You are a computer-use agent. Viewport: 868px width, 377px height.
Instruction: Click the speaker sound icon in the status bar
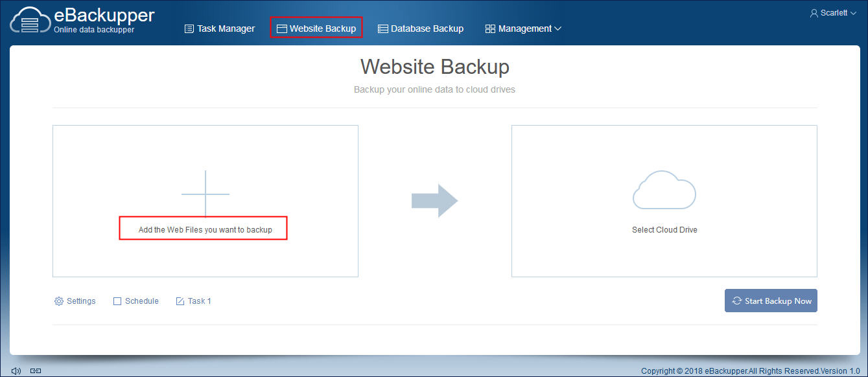point(17,371)
